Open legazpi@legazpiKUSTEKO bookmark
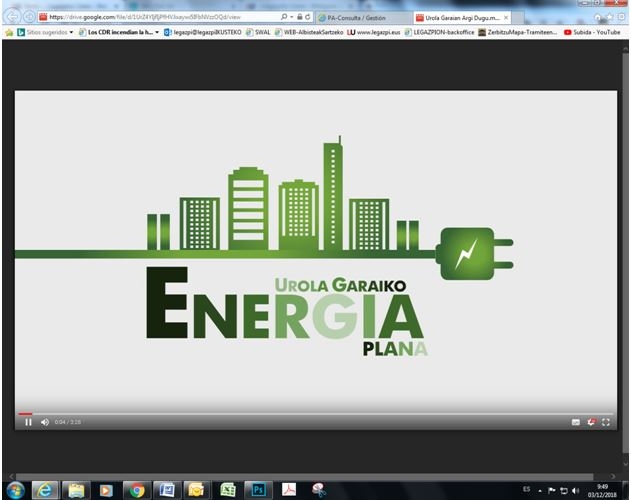This screenshot has width=631, height=500. (203, 32)
